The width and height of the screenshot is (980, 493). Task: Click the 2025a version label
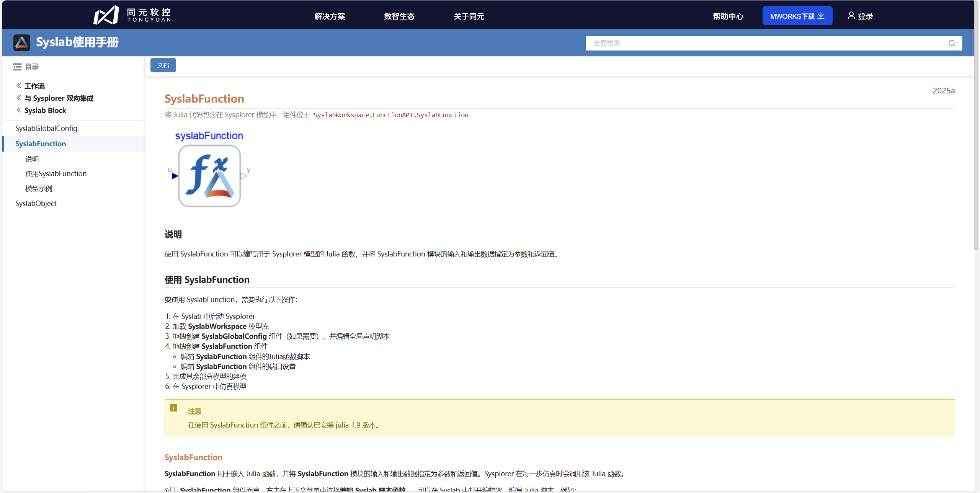[x=944, y=91]
